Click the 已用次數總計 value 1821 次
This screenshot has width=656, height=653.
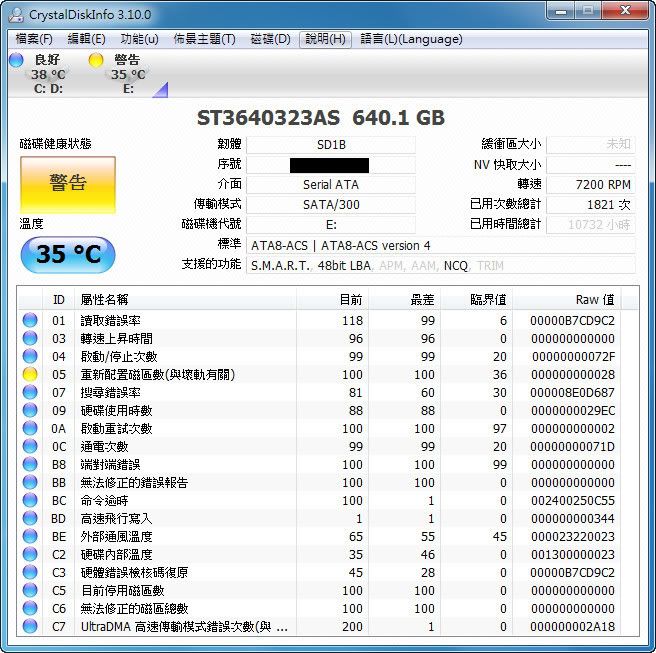[x=591, y=205]
